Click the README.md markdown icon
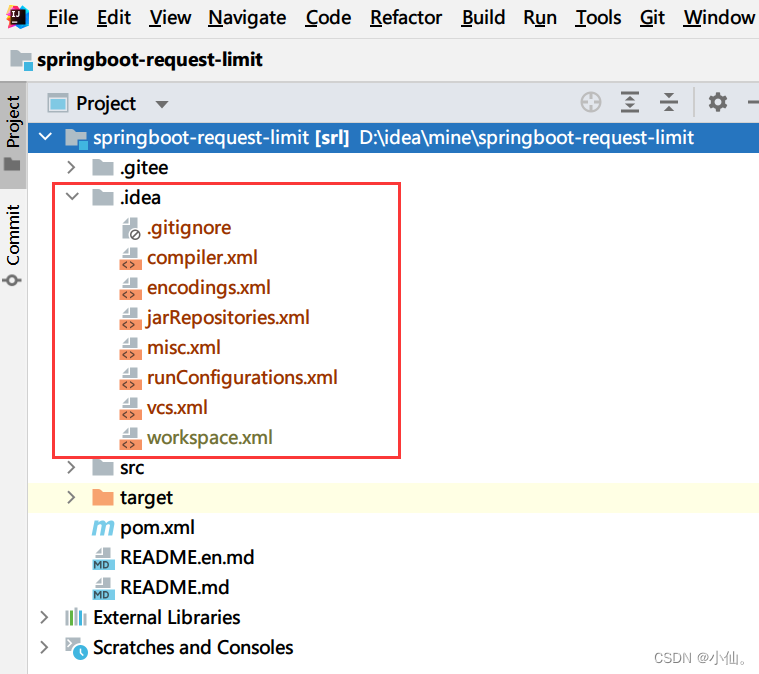759x674 pixels. [103, 588]
